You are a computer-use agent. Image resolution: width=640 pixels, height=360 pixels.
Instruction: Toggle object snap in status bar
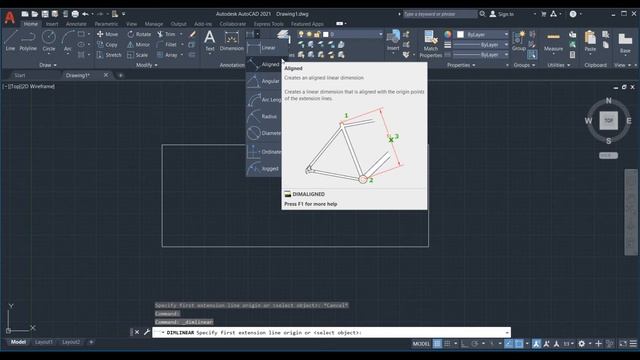coord(519,344)
